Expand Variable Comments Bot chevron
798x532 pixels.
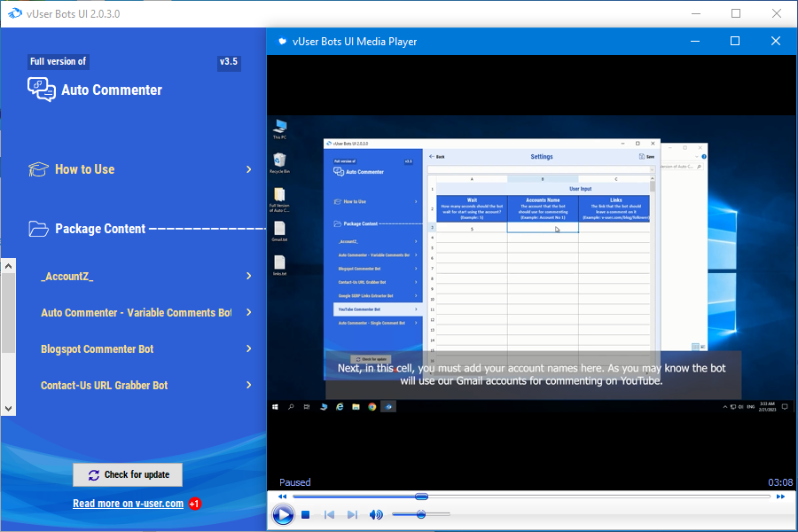(x=249, y=312)
